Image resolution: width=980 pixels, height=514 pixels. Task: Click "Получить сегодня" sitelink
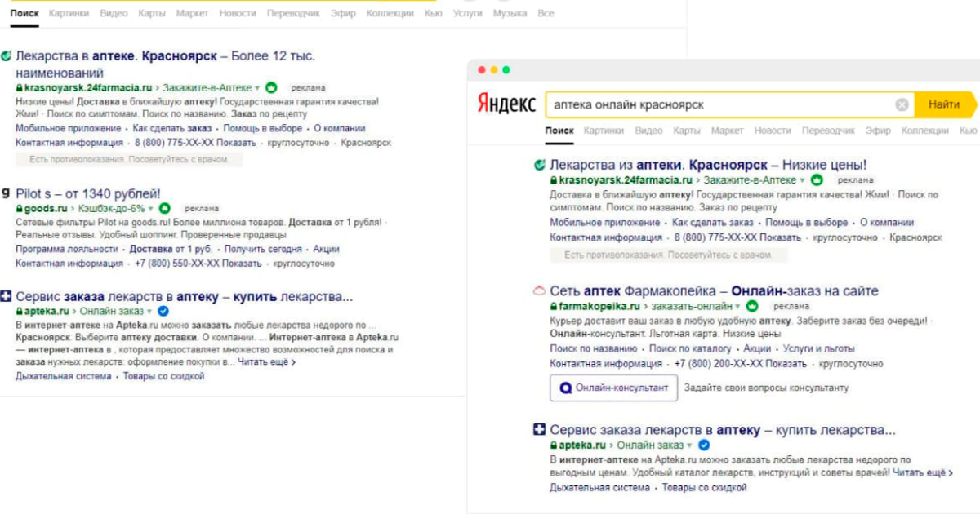coord(262,249)
